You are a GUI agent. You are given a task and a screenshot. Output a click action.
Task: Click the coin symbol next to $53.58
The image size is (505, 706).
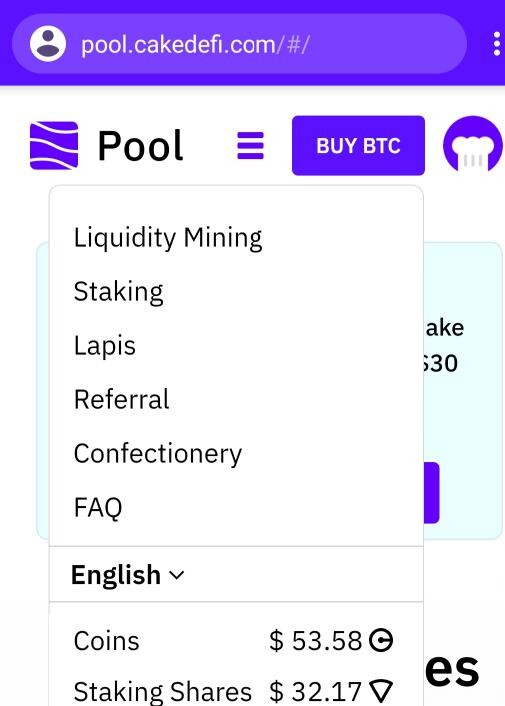[381, 640]
